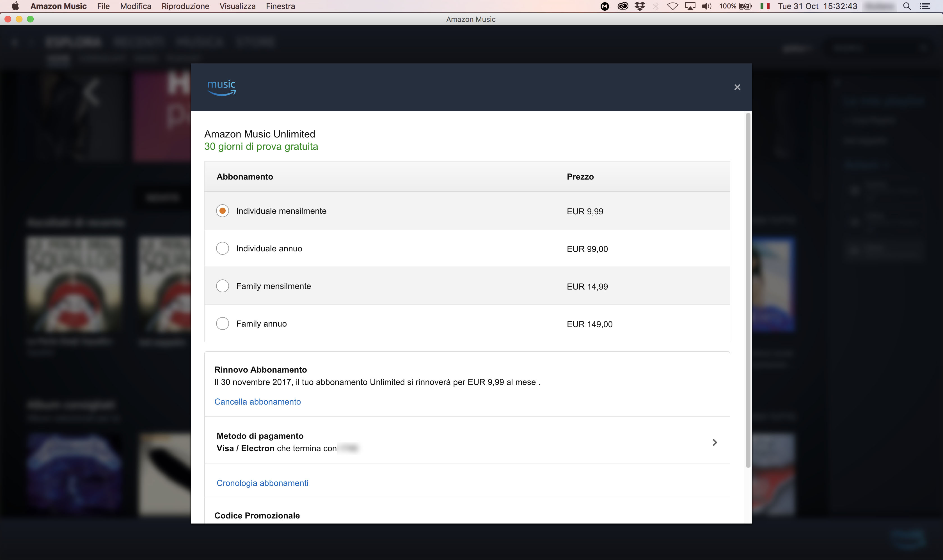
Task: Open the Riproduzione menu
Action: tap(185, 6)
